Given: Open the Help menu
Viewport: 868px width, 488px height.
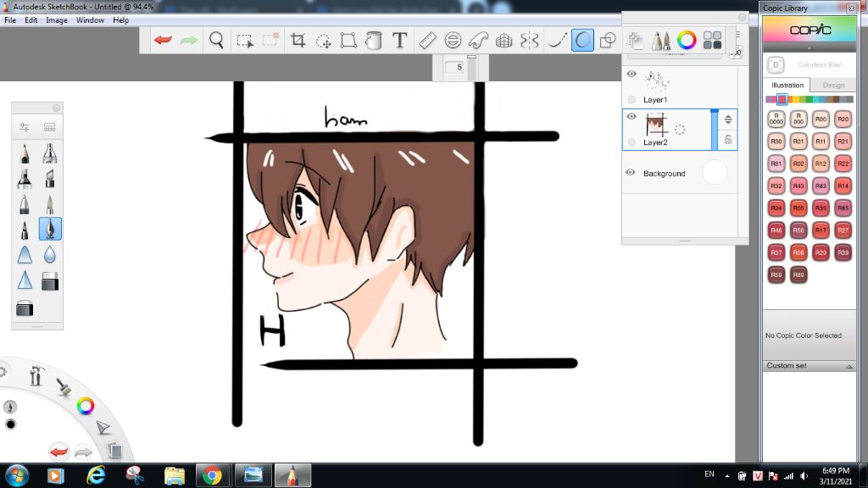Looking at the screenshot, I should (x=120, y=20).
